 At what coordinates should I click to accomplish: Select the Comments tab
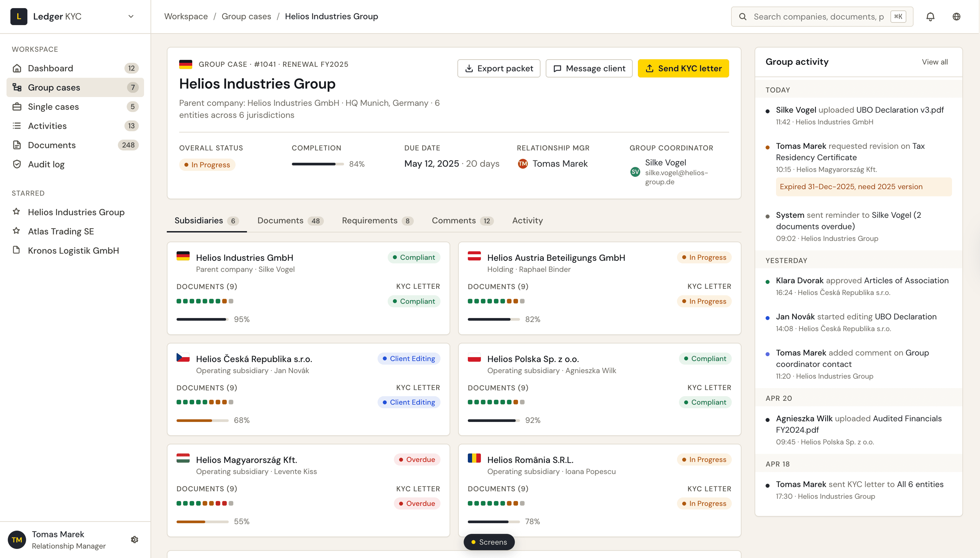(462, 221)
